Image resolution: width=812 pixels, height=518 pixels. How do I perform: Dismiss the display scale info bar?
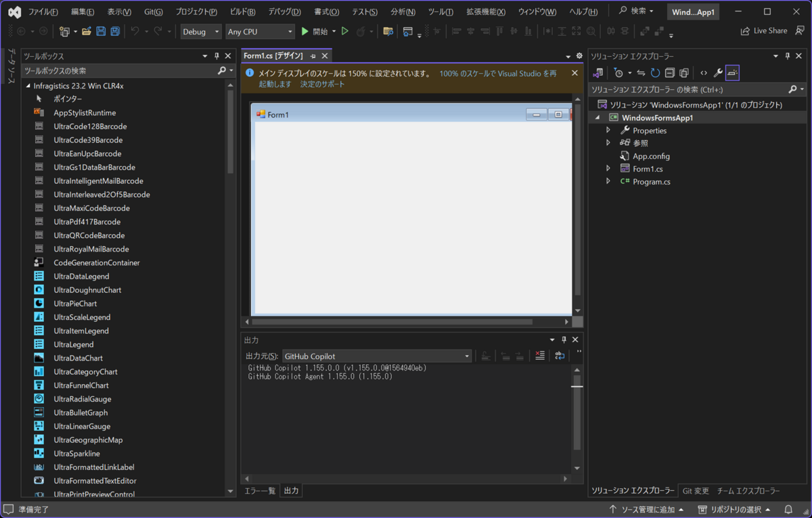(574, 73)
